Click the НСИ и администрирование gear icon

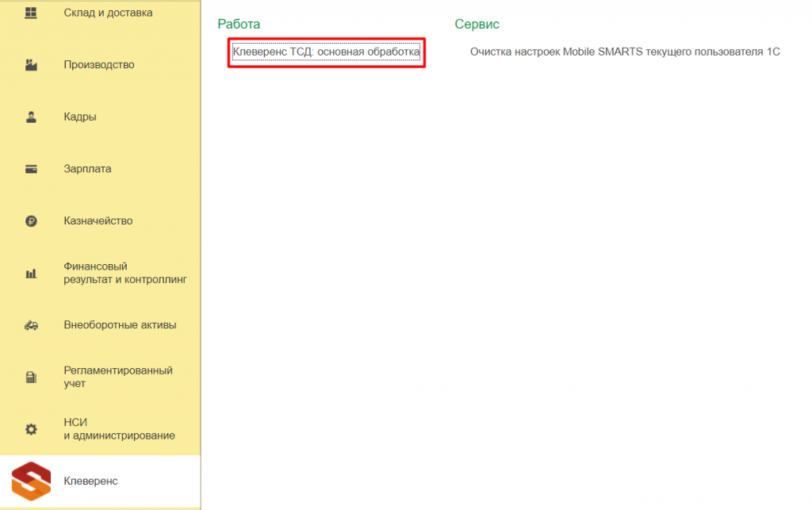pos(31,429)
